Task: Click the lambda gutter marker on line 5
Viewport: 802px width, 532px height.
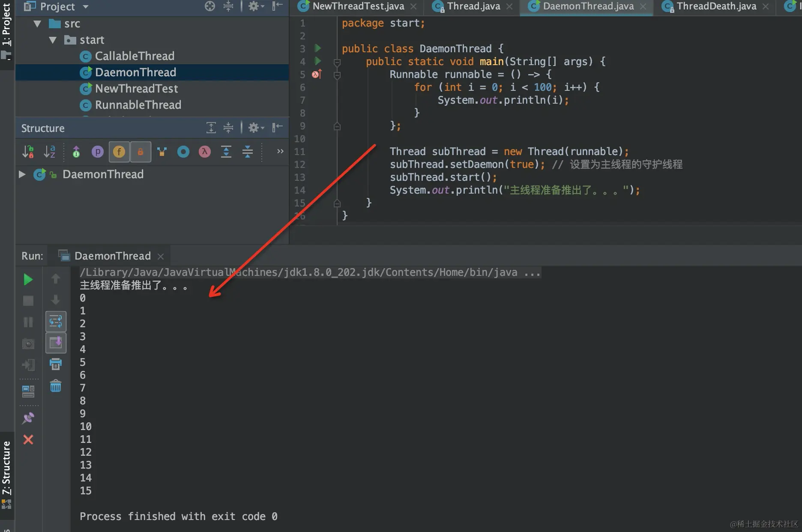Action: (317, 74)
